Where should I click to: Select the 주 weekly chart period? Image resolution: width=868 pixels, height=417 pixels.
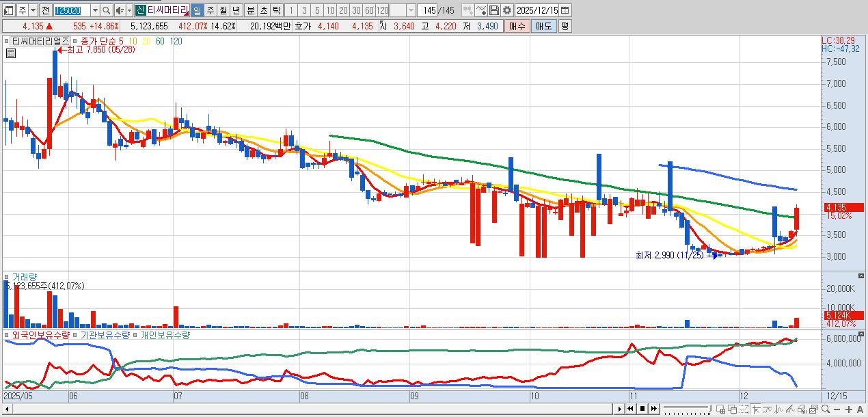coord(210,10)
